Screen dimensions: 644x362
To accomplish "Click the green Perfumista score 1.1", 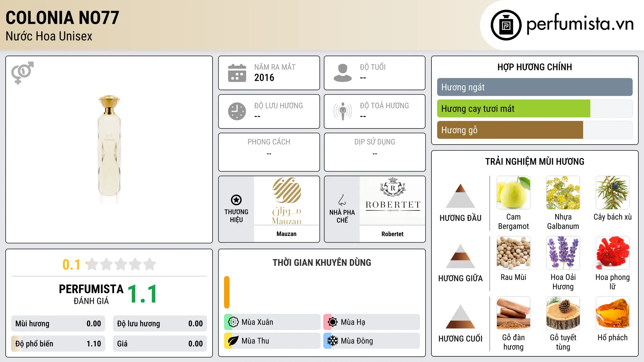I will 142,294.
